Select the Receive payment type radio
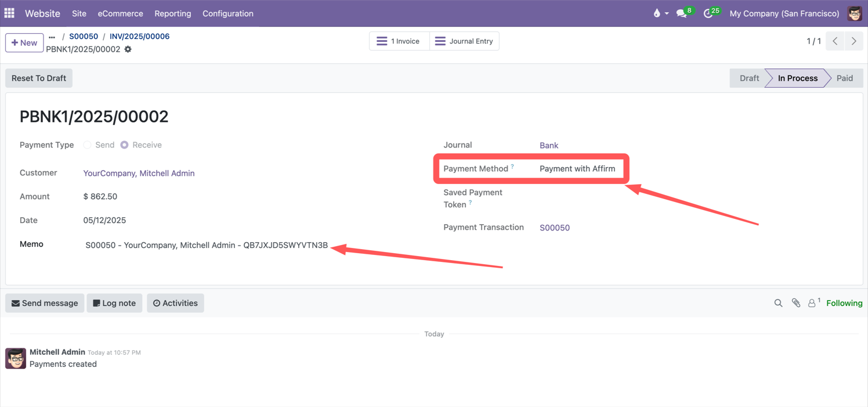This screenshot has height=407, width=868. pos(124,145)
